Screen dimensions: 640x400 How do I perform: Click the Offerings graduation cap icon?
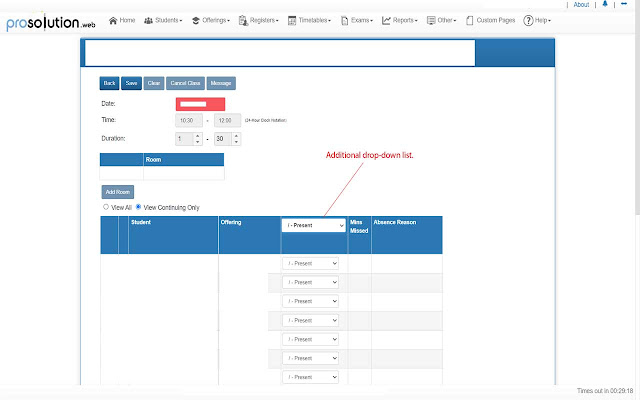pos(196,20)
